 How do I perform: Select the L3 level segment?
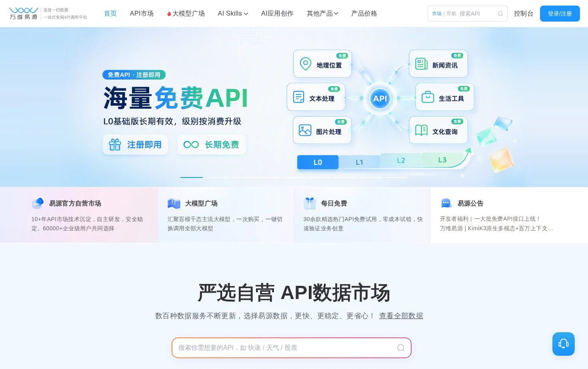(442, 160)
